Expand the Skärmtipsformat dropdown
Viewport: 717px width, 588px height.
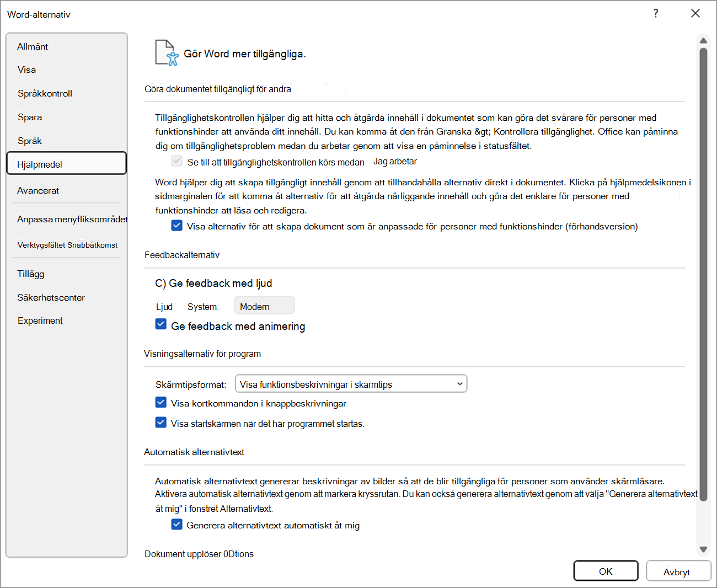coord(351,384)
